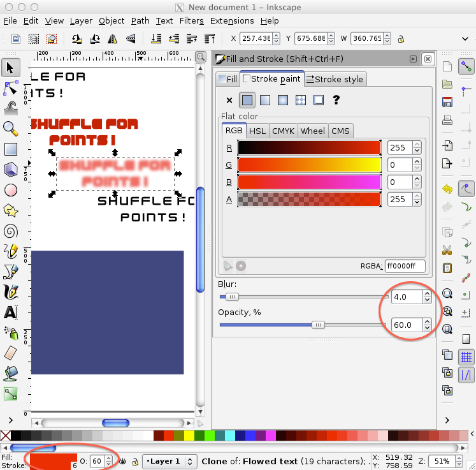The width and height of the screenshot is (476, 470).
Task: Increase the Opacity percent stepper
Action: 427,321
